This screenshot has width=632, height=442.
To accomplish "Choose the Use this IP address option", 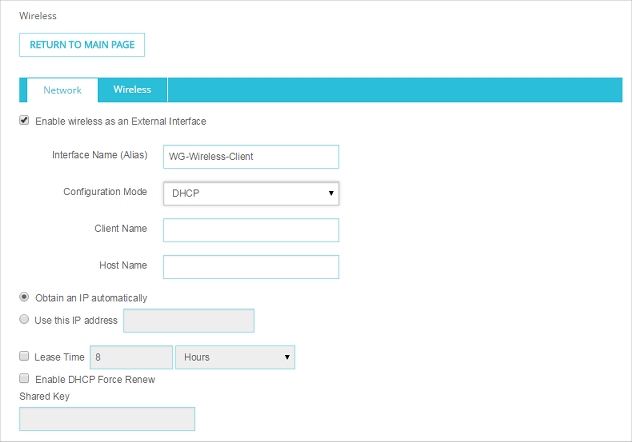I will click(25, 320).
